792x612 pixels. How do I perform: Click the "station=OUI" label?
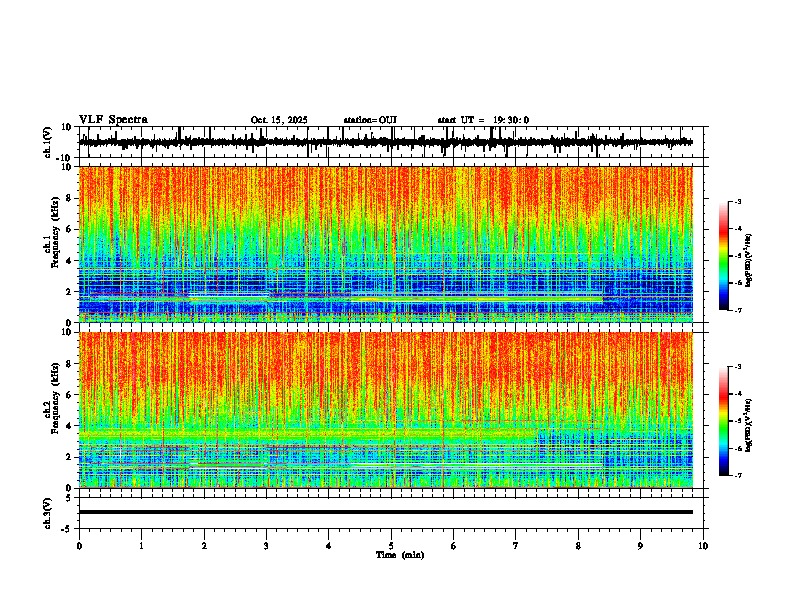[x=370, y=120]
